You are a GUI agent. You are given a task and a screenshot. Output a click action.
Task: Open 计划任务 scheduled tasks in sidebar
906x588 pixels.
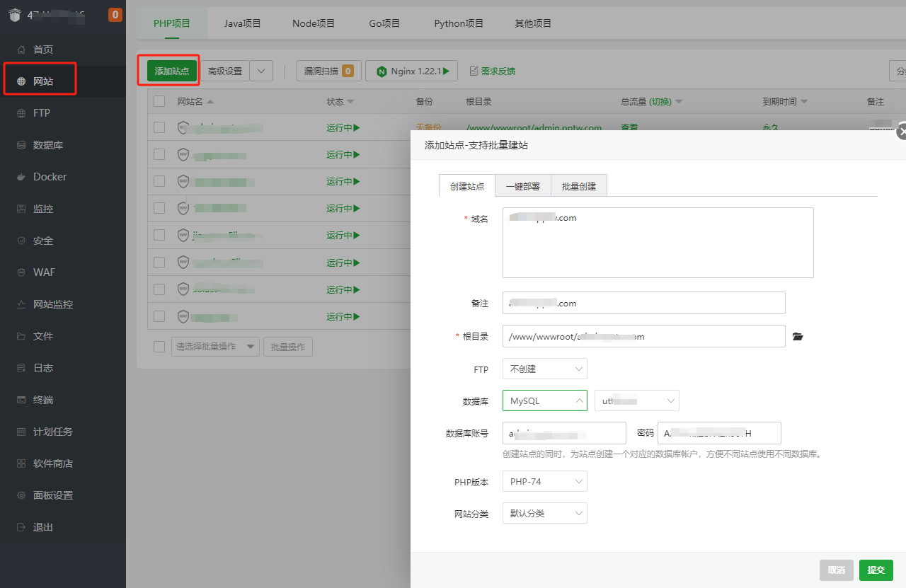[52, 432]
